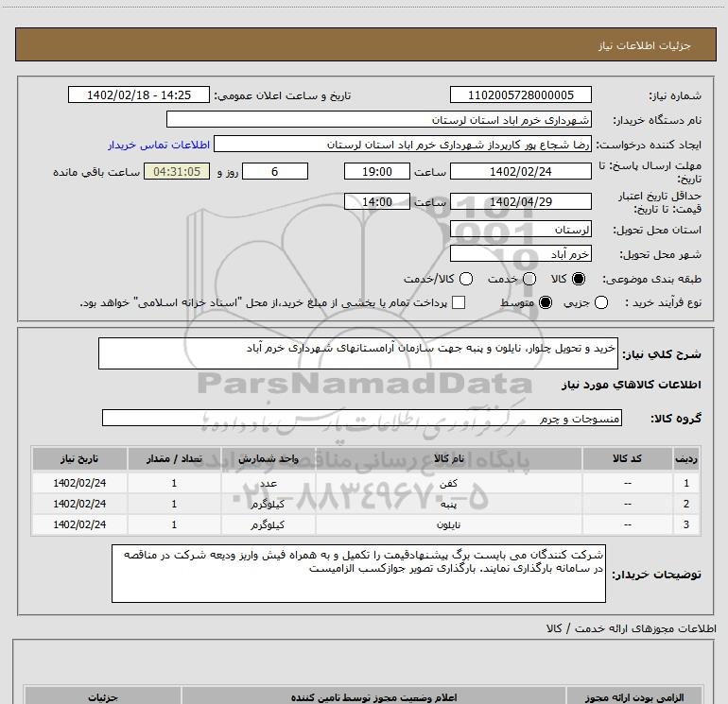Click the request creator field رضا شجاع پور
The width and height of the screenshot is (728, 704).
pyautogui.click(x=403, y=144)
